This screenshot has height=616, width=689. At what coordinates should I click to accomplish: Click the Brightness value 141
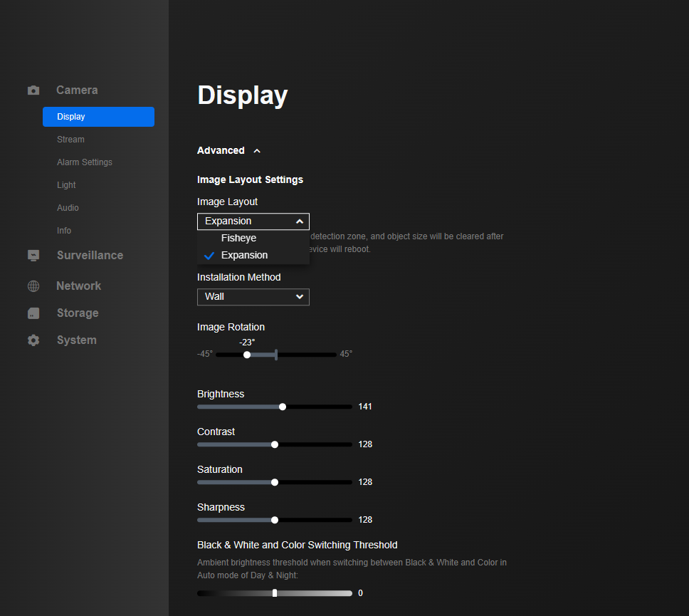(365, 407)
